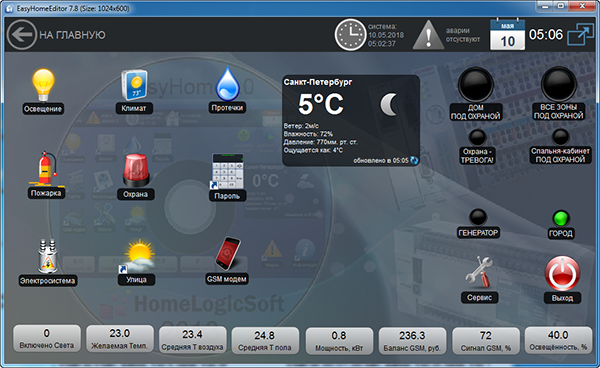The width and height of the screenshot is (600, 368).
Task: Open the GSM модем phone icon
Action: (x=228, y=254)
